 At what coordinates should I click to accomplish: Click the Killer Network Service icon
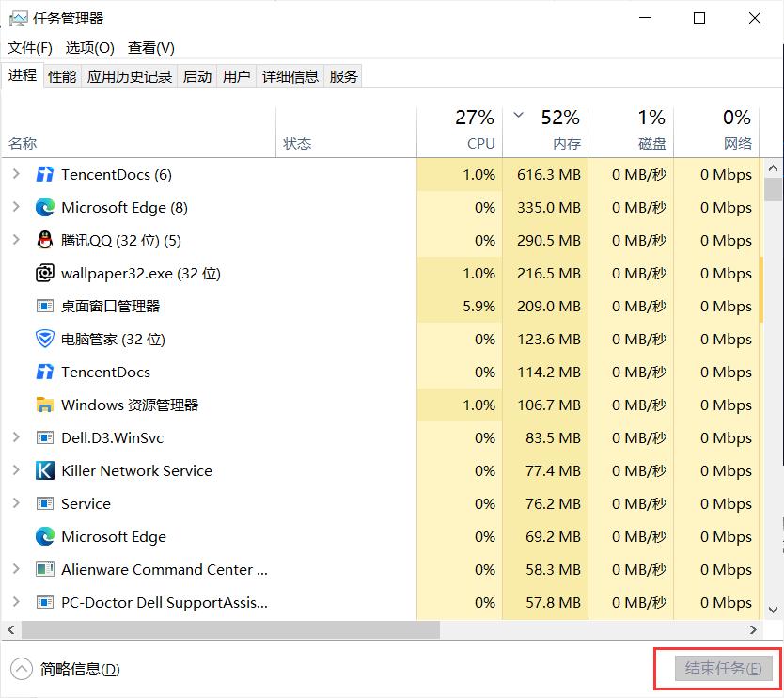coord(45,470)
